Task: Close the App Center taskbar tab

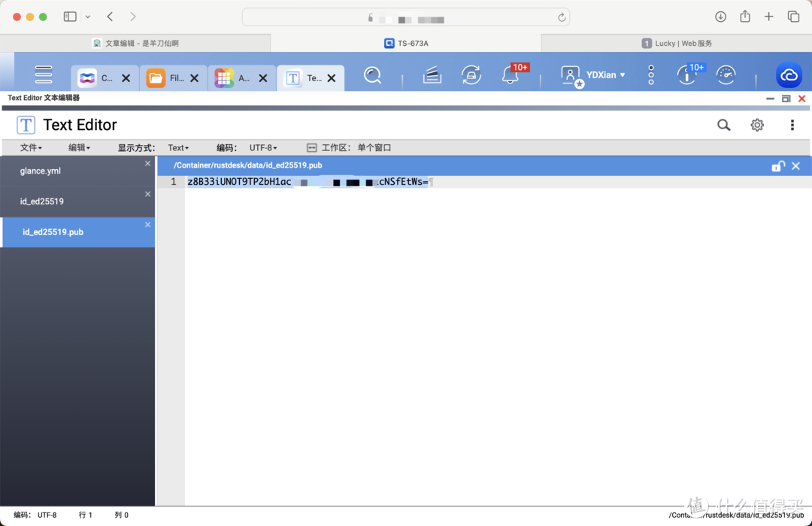Action: (x=263, y=78)
